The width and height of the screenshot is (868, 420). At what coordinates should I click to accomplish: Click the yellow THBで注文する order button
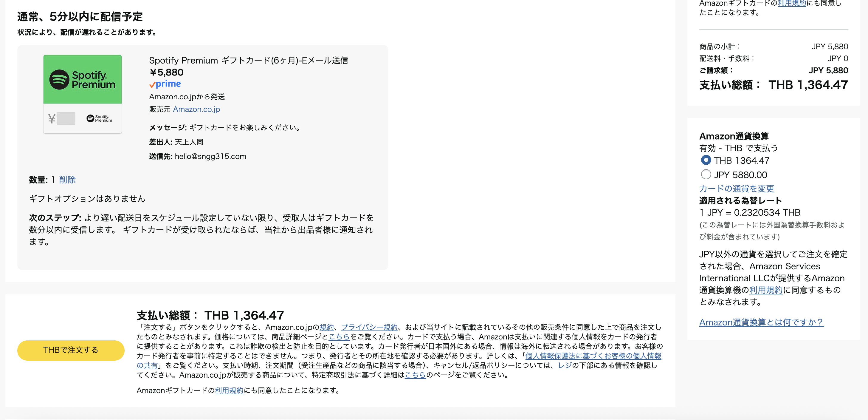[71, 350]
